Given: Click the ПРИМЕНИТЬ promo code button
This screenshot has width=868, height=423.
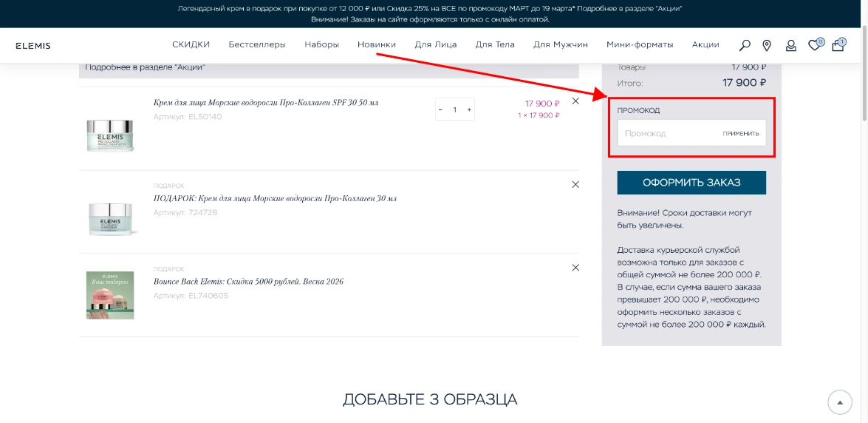Looking at the screenshot, I should pos(740,134).
